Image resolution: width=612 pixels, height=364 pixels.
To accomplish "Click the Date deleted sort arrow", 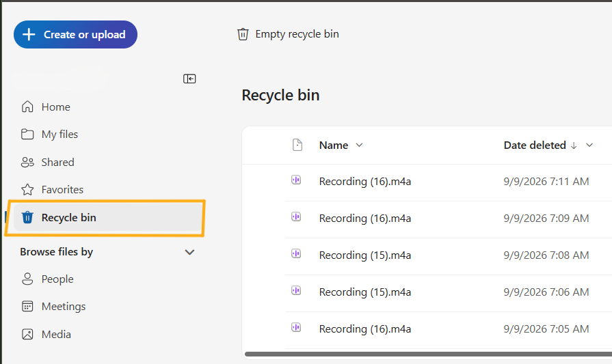I will [x=574, y=145].
